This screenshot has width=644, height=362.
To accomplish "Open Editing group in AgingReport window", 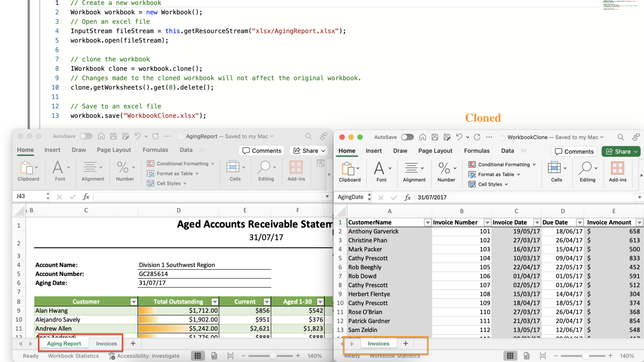I will coord(266,172).
